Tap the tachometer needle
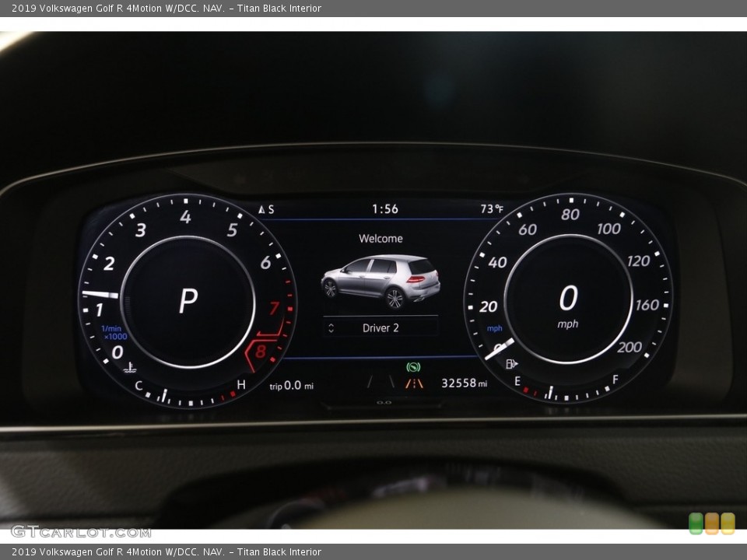The width and height of the screenshot is (747, 560). tap(100, 294)
